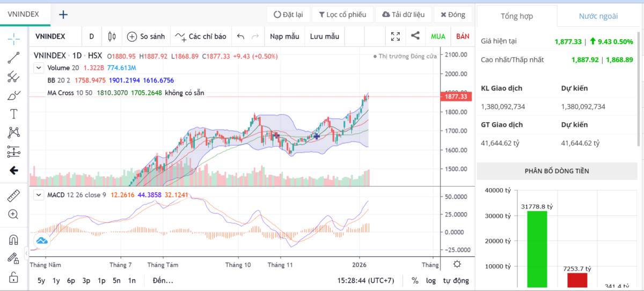Enter fullscreen chart mode

(396, 36)
